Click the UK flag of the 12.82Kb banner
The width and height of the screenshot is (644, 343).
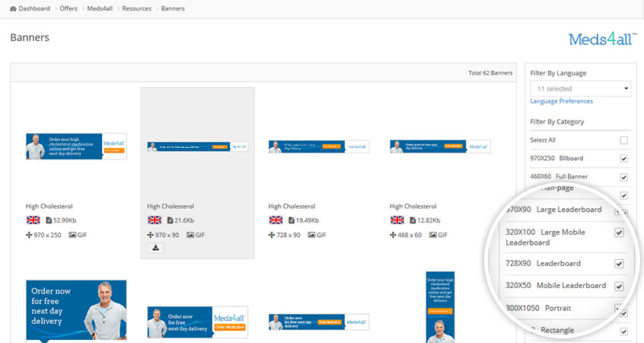click(397, 220)
